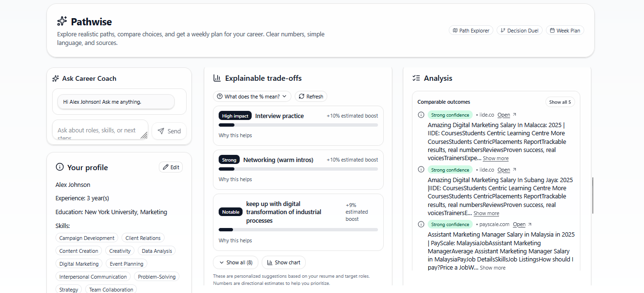The width and height of the screenshot is (644, 293).
Task: Click the Interview practice boost progress bar
Action: [x=298, y=125]
